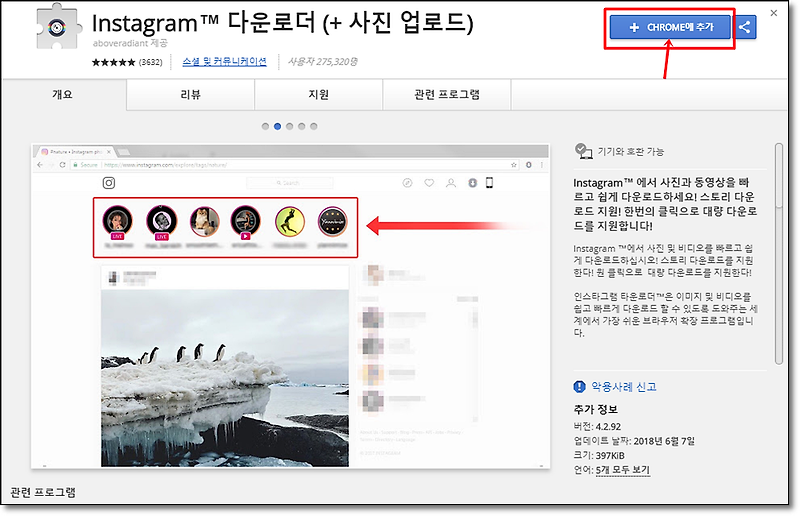This screenshot has width=800, height=516.
Task: Click the bookmark star in the preview address bar
Action: 514,165
